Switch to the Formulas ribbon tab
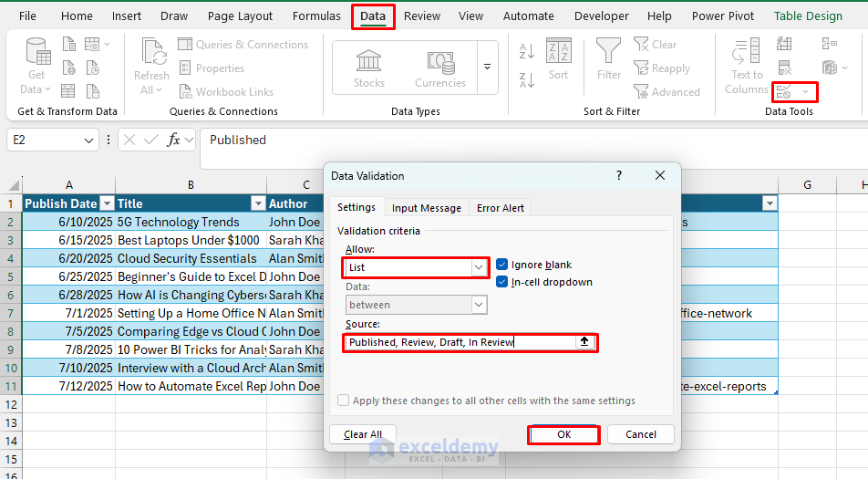The image size is (868, 479). [x=316, y=16]
